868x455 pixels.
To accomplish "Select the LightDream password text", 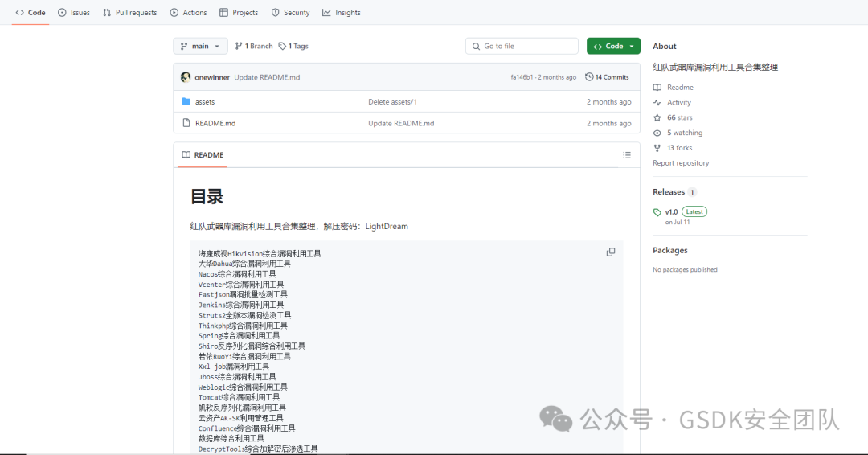I will 387,227.
